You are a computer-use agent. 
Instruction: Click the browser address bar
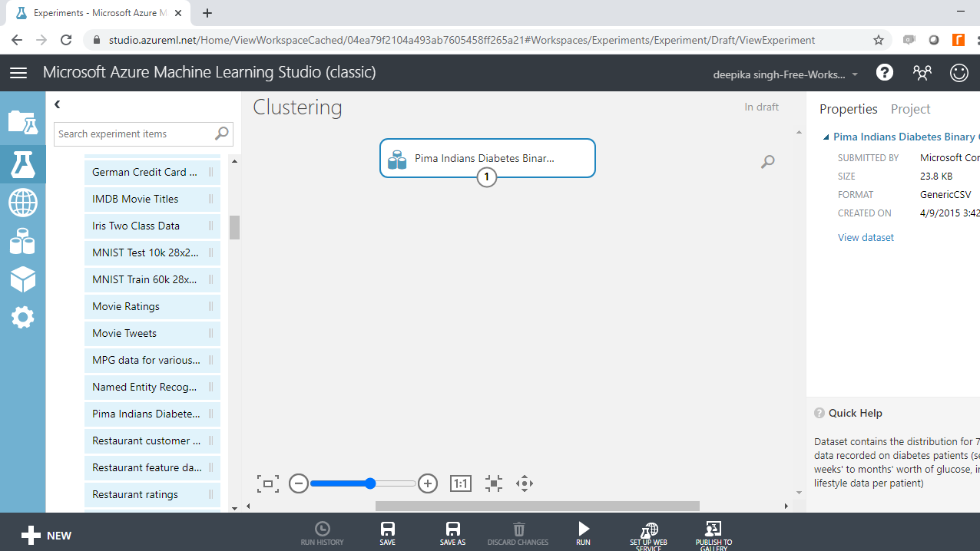pos(461,40)
